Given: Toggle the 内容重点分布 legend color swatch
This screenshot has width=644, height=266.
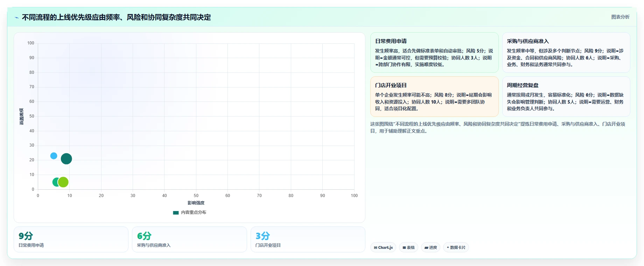Looking at the screenshot, I should (x=176, y=212).
